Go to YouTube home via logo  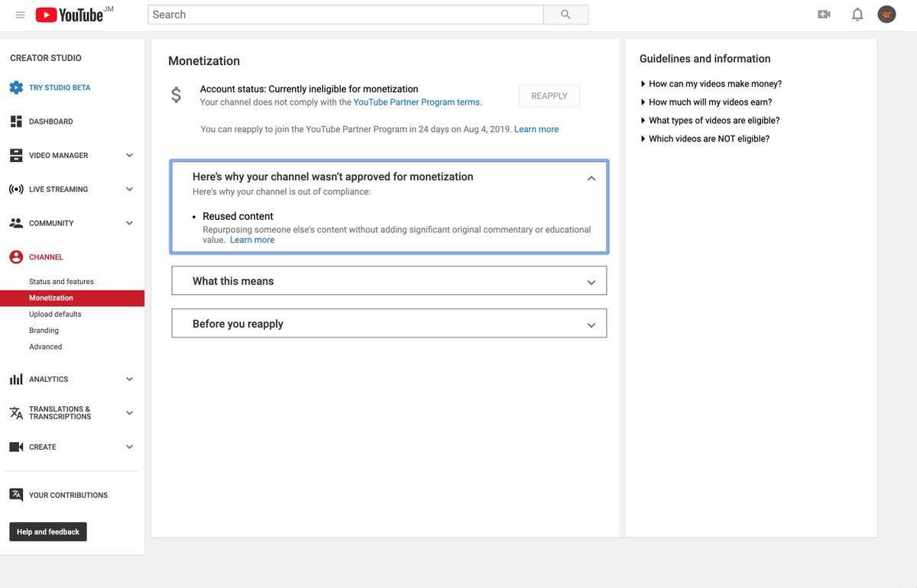(69, 15)
